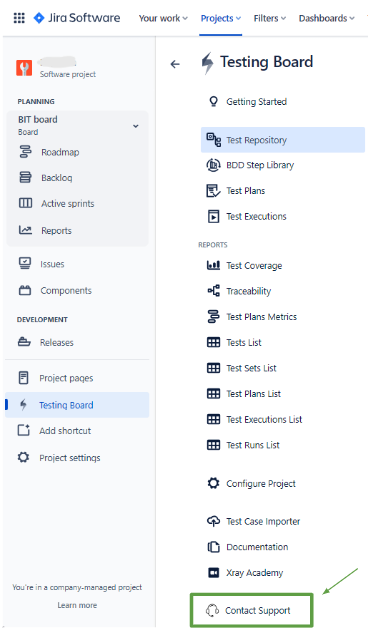
Task: Click the Test Executions play icon
Action: point(213,216)
